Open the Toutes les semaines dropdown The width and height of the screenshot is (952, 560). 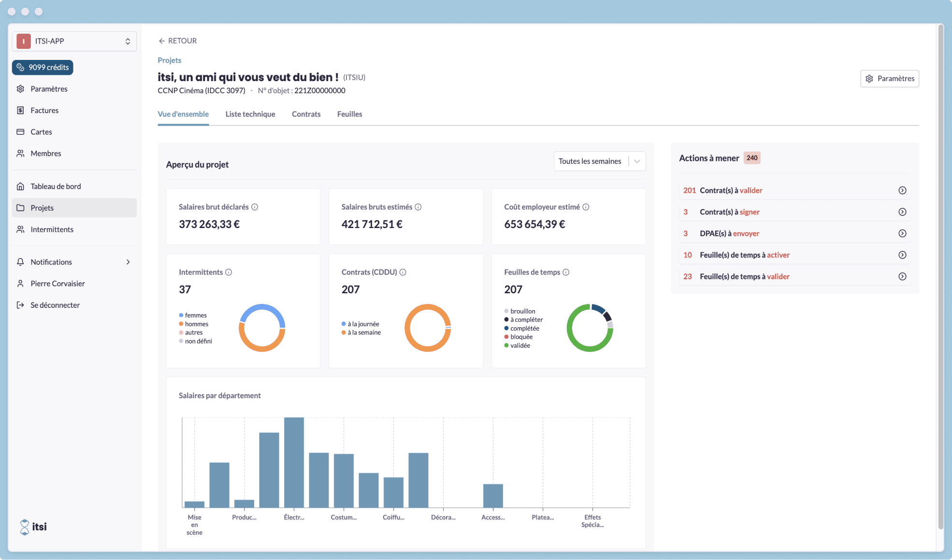click(x=599, y=161)
